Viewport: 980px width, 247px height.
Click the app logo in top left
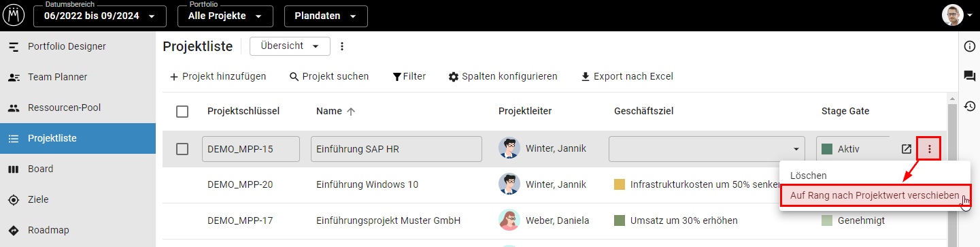13,15
